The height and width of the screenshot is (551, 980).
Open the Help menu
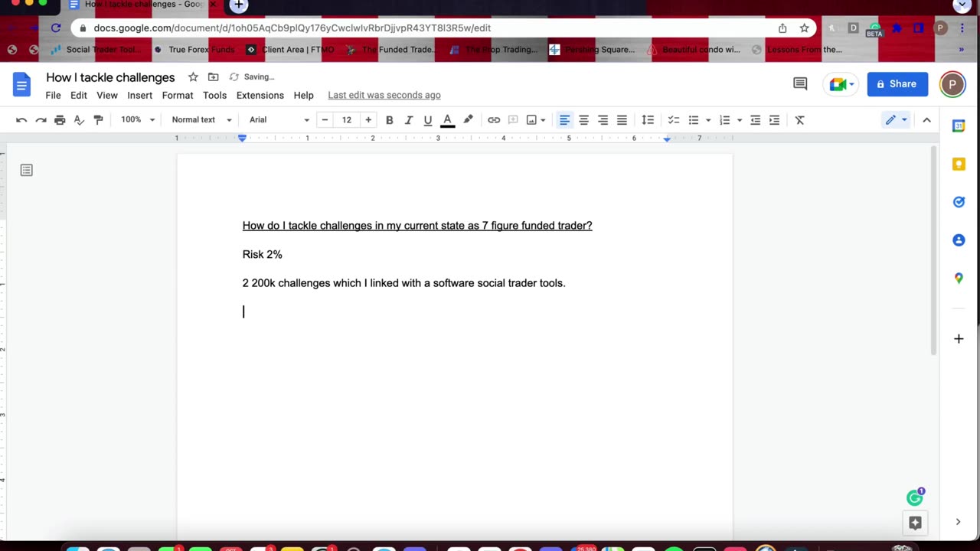[304, 96]
